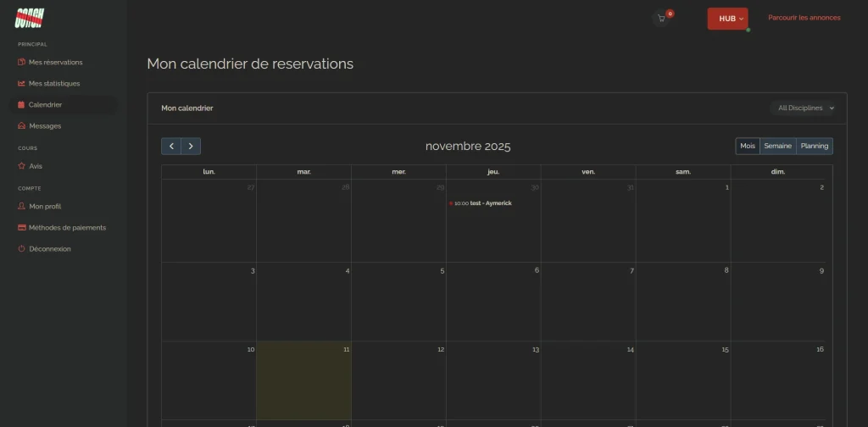Switch to Semaine calendar view
868x427 pixels.
pos(778,146)
